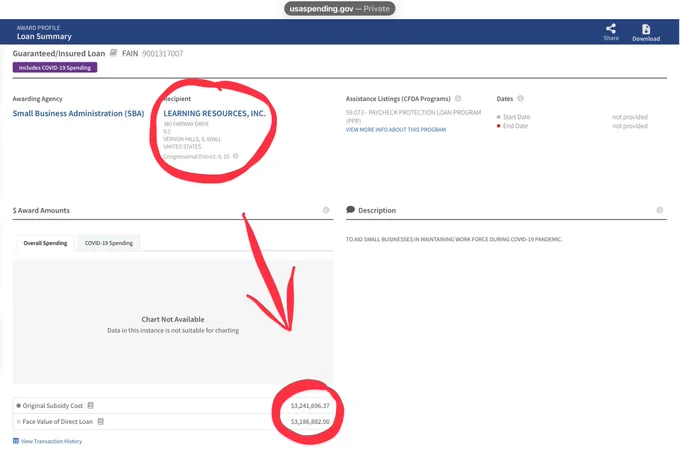Click 59.073 Paycheck Protection Loan Program text
The width and height of the screenshot is (680, 457).
413,116
